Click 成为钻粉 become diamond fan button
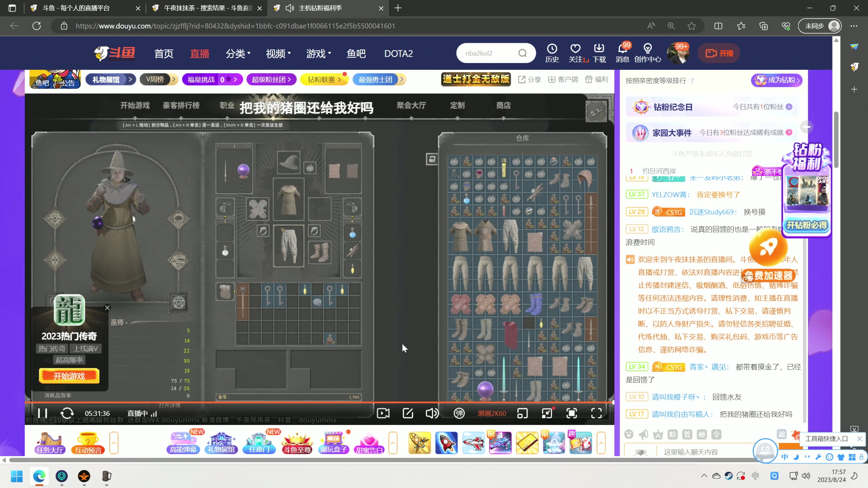868x488 pixels. 776,80
